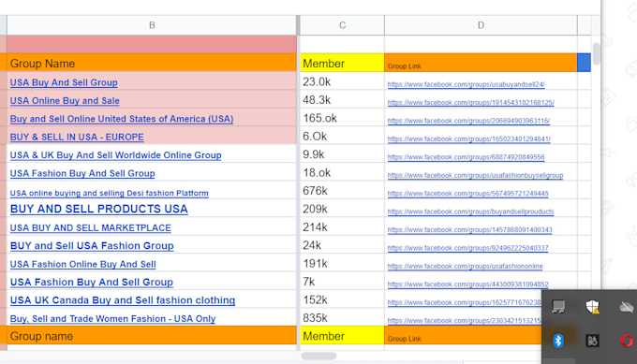Screen dimensions: 637x364
Task: Follow the groups/1914543102168125 URL
Action: pyautogui.click(x=470, y=103)
